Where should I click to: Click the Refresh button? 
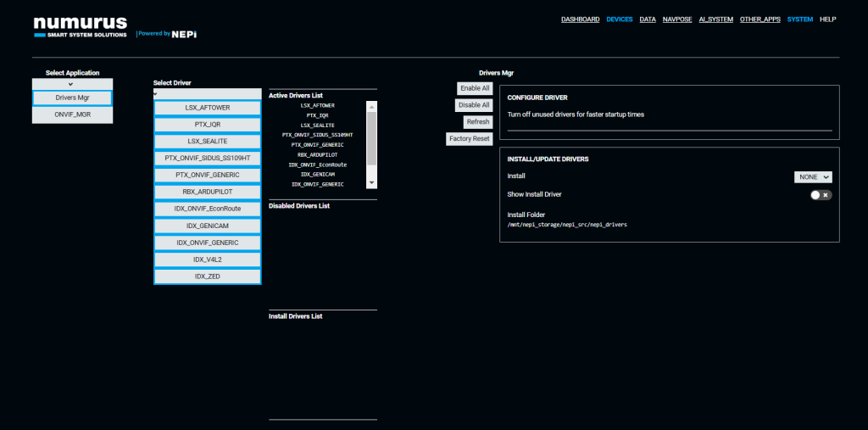coord(478,122)
